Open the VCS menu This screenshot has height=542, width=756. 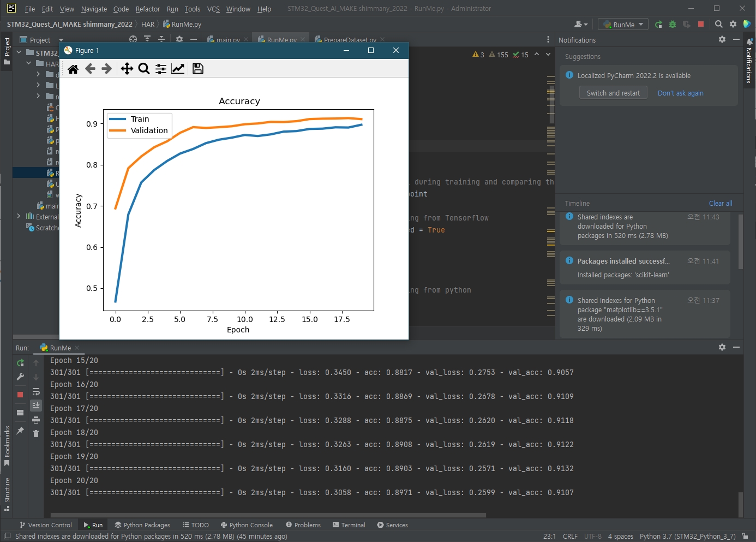click(213, 9)
